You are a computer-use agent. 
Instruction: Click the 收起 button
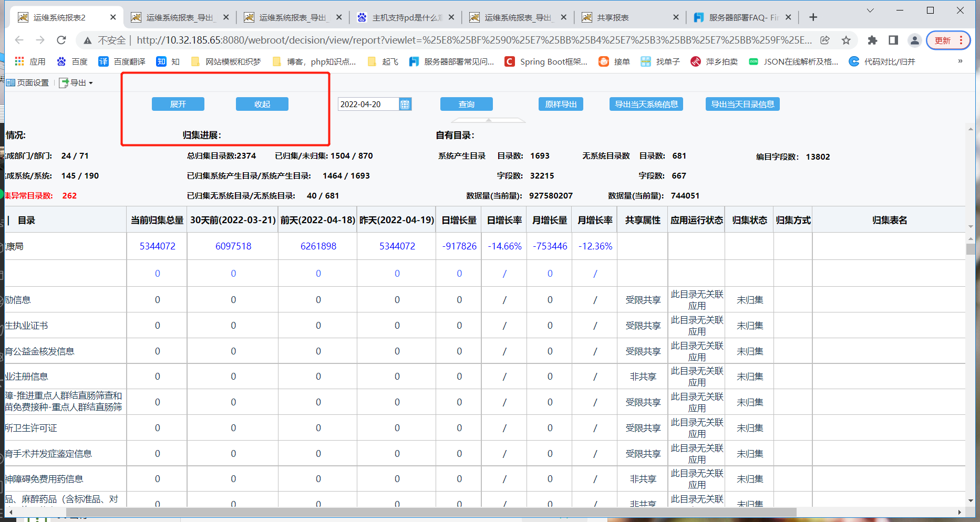262,104
